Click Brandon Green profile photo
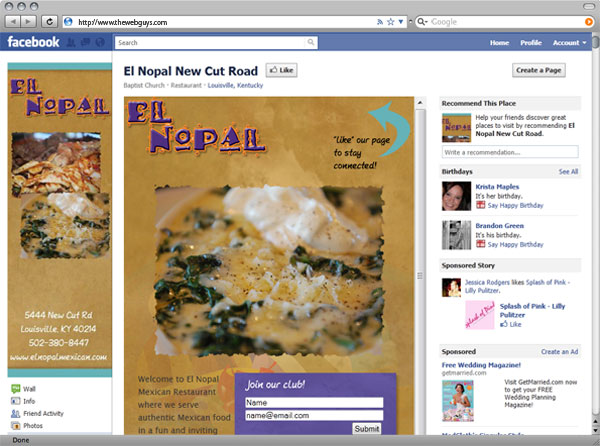600x446 pixels. point(457,235)
